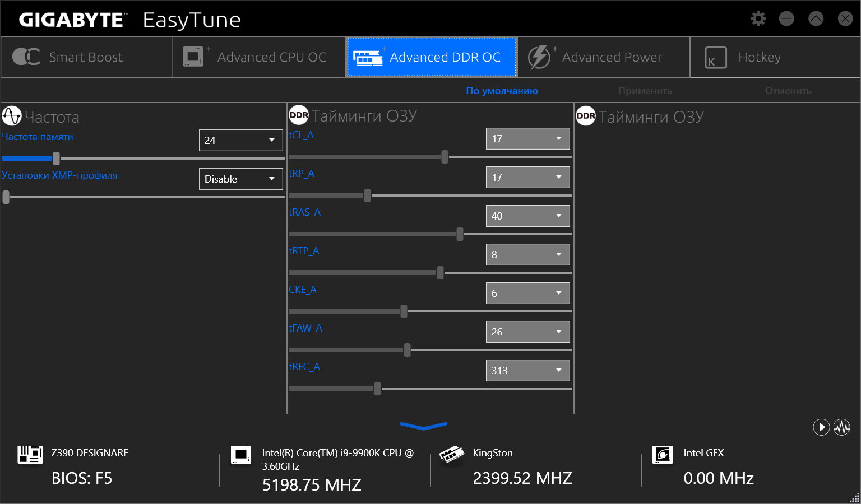861x504 pixels.
Task: Click the RAM module icon beside KingSton
Action: [452, 454]
